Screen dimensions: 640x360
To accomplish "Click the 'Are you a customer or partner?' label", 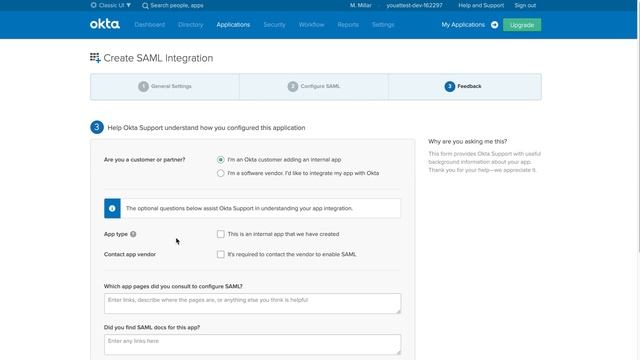I will click(x=144, y=160).
